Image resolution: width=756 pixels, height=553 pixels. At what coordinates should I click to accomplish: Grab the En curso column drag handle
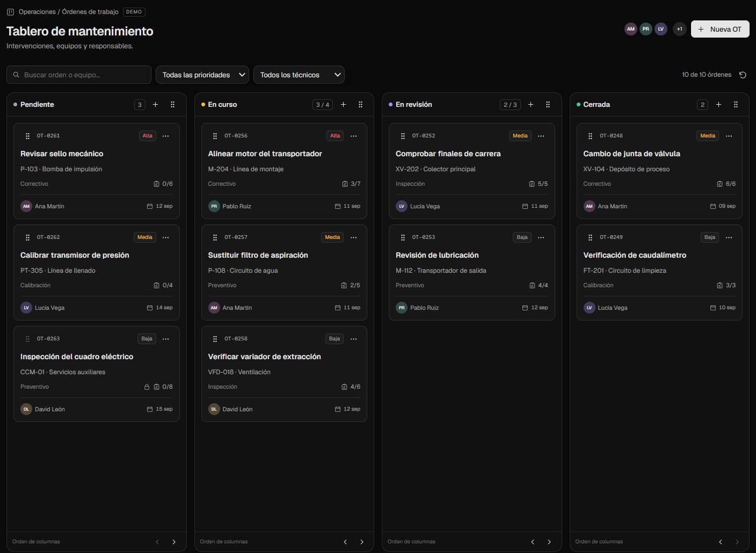361,105
